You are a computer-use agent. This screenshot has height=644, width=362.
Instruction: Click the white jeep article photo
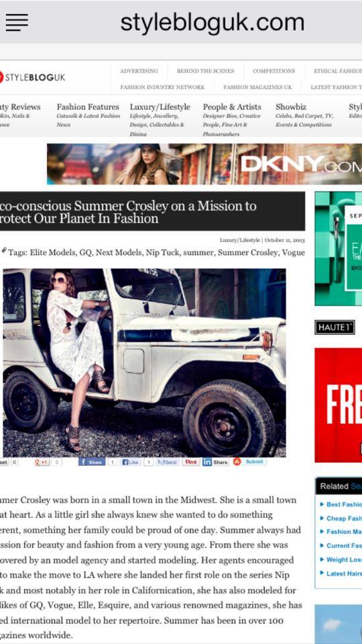coord(145,363)
